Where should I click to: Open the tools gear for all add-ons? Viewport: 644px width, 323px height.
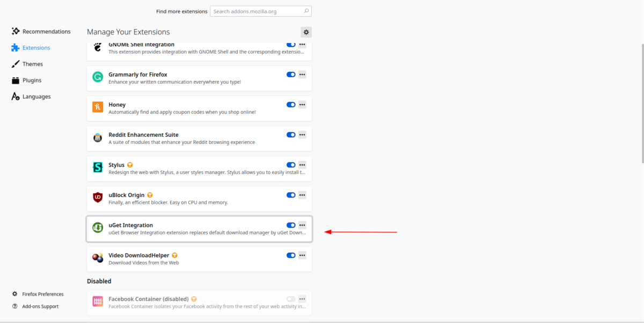[306, 32]
